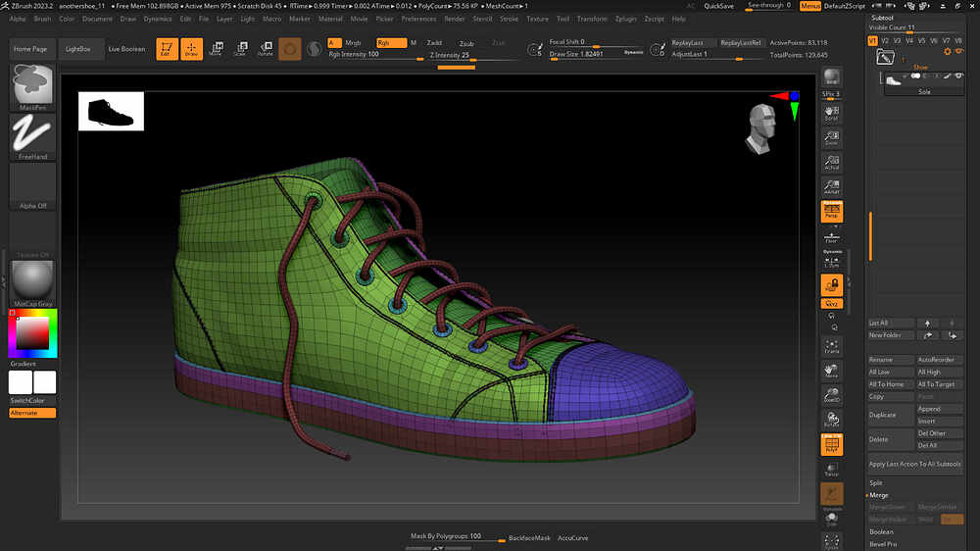Click the Append button
The height and width of the screenshot is (551, 980).
(940, 409)
